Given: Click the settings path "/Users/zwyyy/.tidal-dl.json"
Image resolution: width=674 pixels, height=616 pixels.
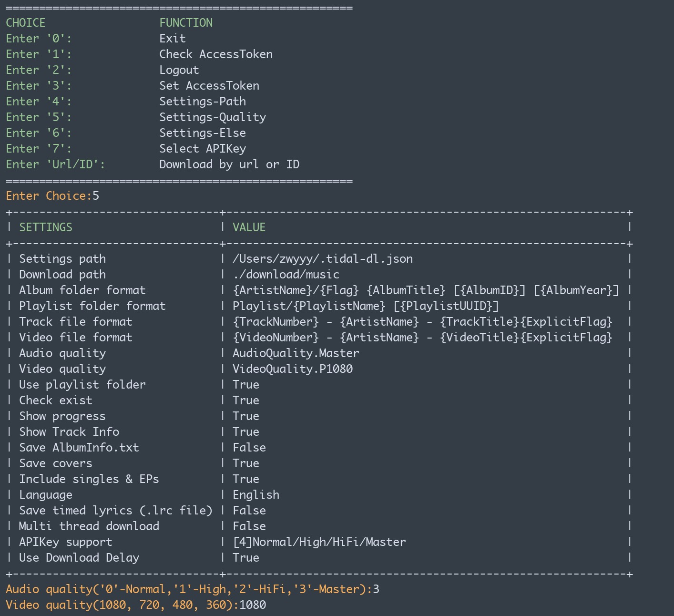Looking at the screenshot, I should [323, 259].
